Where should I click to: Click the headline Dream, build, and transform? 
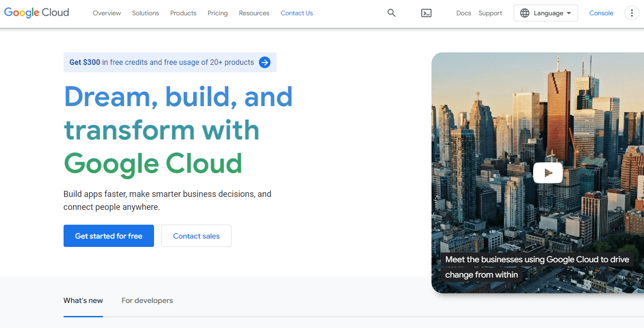click(x=178, y=130)
